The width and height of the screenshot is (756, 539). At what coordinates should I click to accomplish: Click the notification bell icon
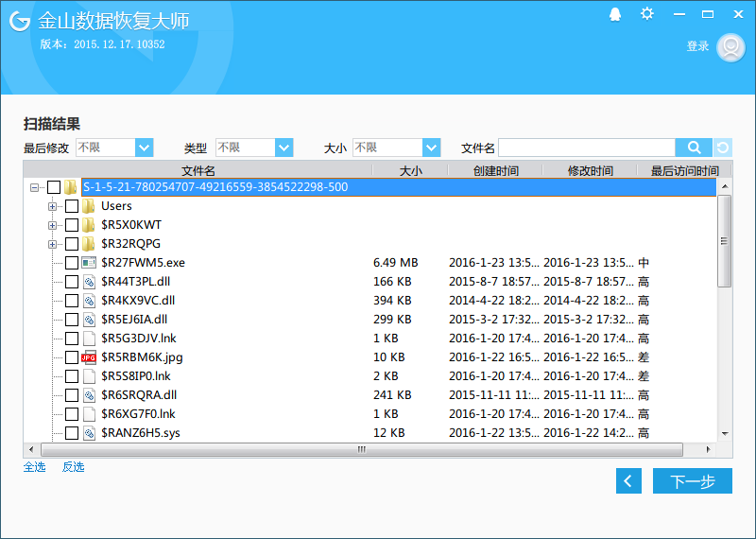click(x=615, y=14)
